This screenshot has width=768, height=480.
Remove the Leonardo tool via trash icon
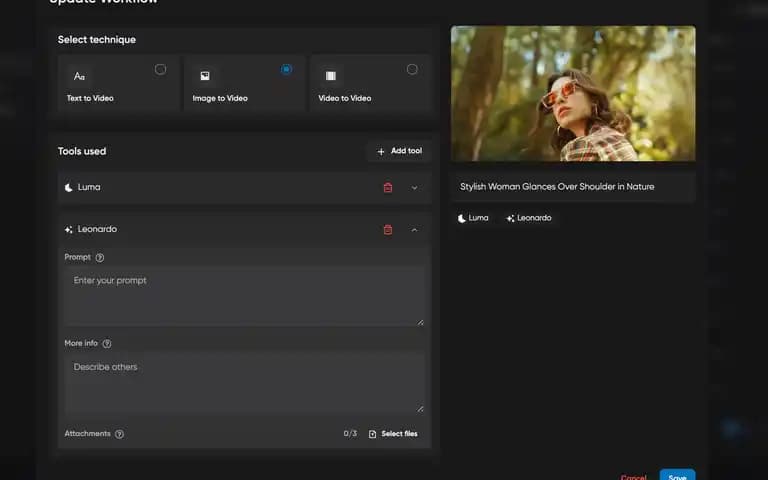[387, 230]
